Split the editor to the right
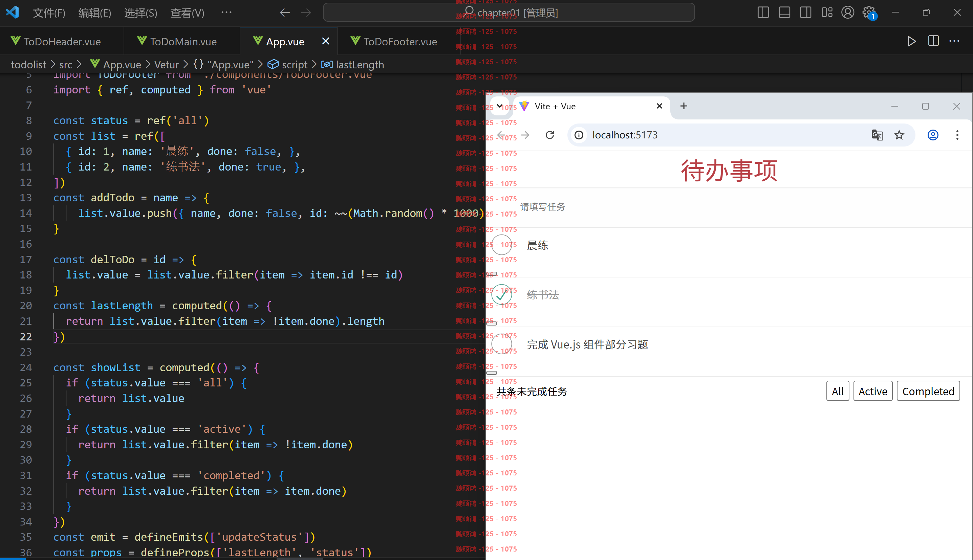973x560 pixels. point(933,41)
